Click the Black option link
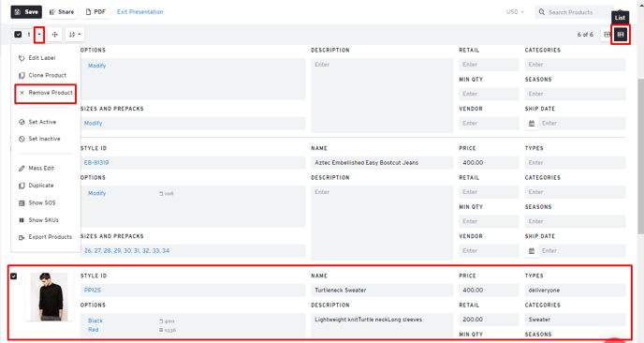The width and height of the screenshot is (644, 343). click(95, 321)
